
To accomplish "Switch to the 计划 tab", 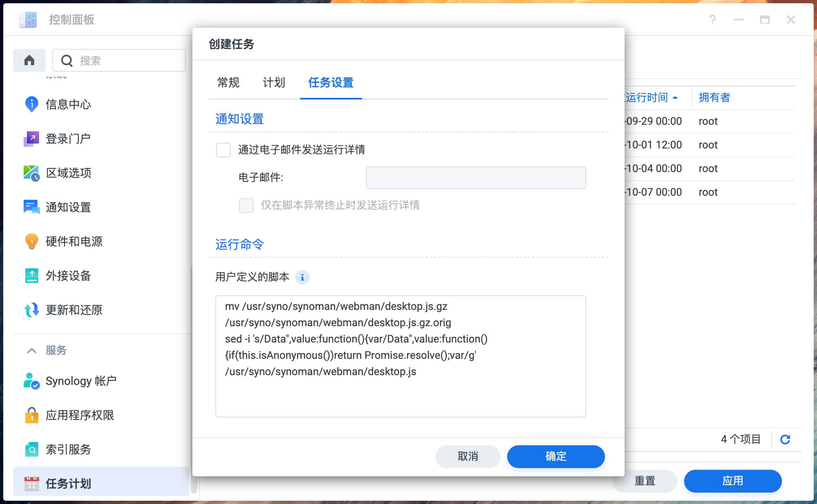I will point(274,82).
